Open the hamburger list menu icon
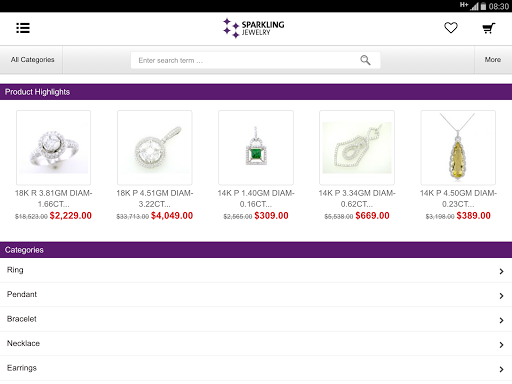Viewport: 512px width, 384px height. click(x=23, y=28)
